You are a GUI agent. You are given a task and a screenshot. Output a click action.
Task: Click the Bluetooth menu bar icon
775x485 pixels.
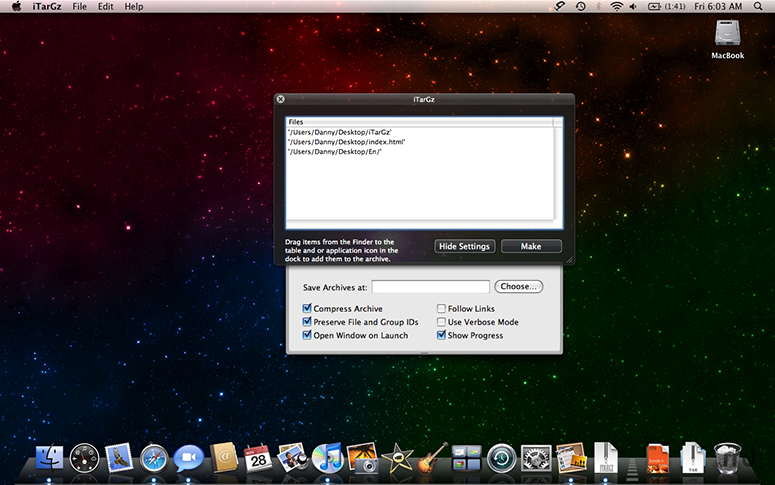tap(598, 6)
